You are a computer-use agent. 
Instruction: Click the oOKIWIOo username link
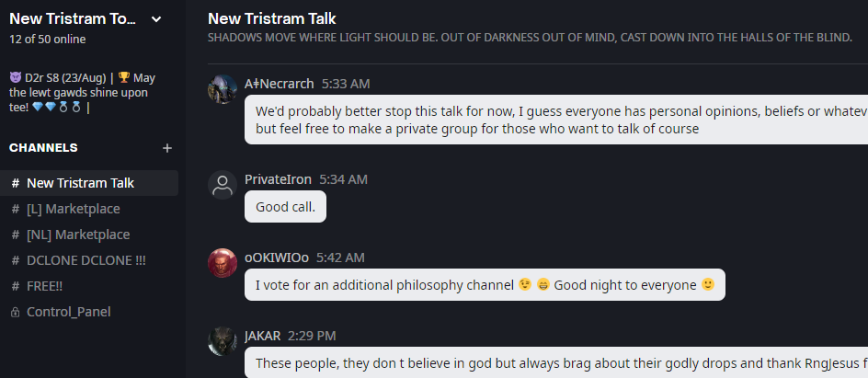[276, 258]
